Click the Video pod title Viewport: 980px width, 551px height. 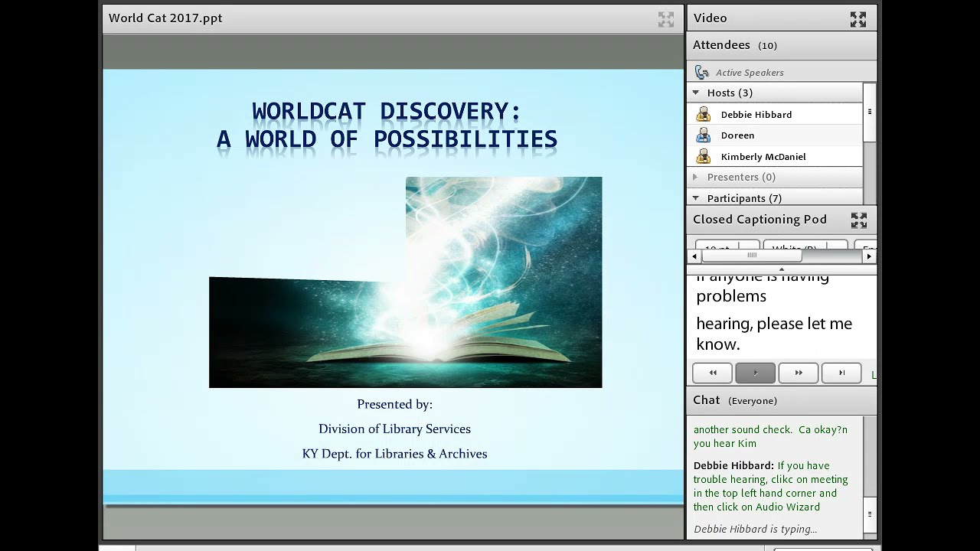710,18
